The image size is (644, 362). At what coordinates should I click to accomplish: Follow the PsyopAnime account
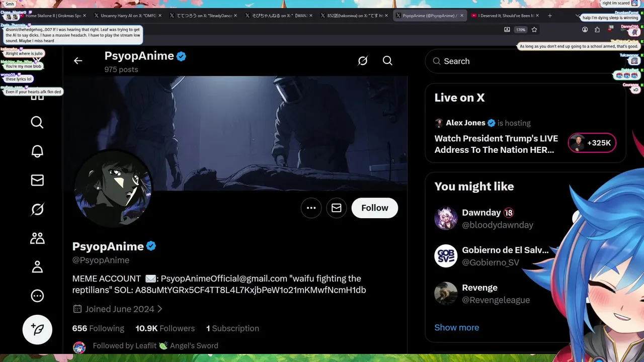(x=375, y=208)
